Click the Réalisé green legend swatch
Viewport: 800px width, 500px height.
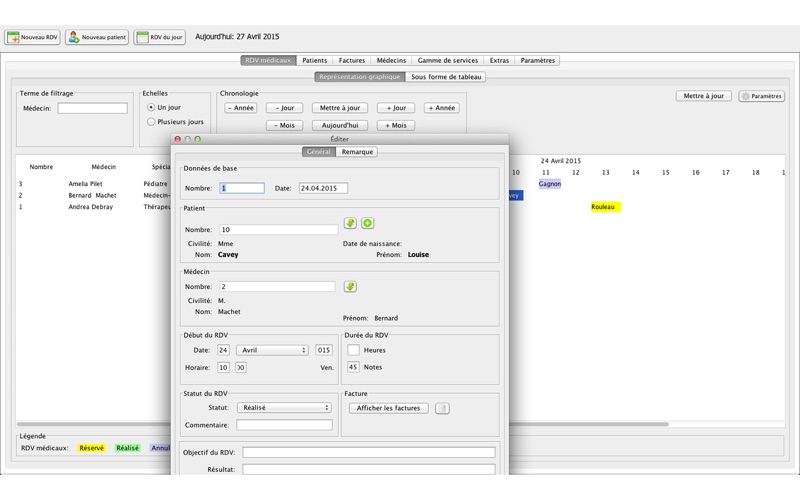click(127, 448)
